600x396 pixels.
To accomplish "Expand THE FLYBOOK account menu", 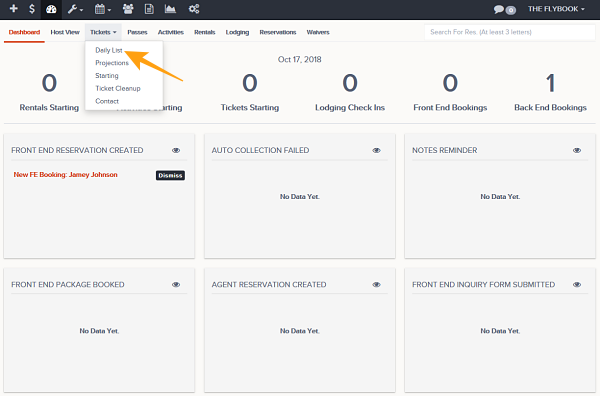I will coord(556,9).
